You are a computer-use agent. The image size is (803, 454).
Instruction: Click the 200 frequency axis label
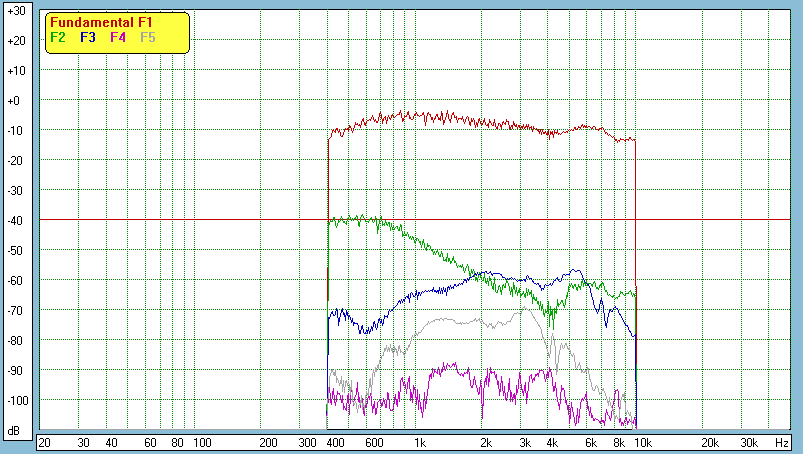(268, 442)
